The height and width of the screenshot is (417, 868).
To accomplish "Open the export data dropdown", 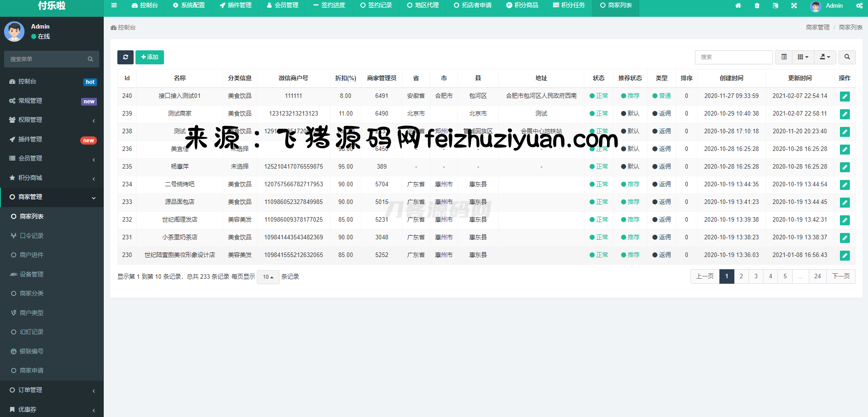I will (825, 57).
